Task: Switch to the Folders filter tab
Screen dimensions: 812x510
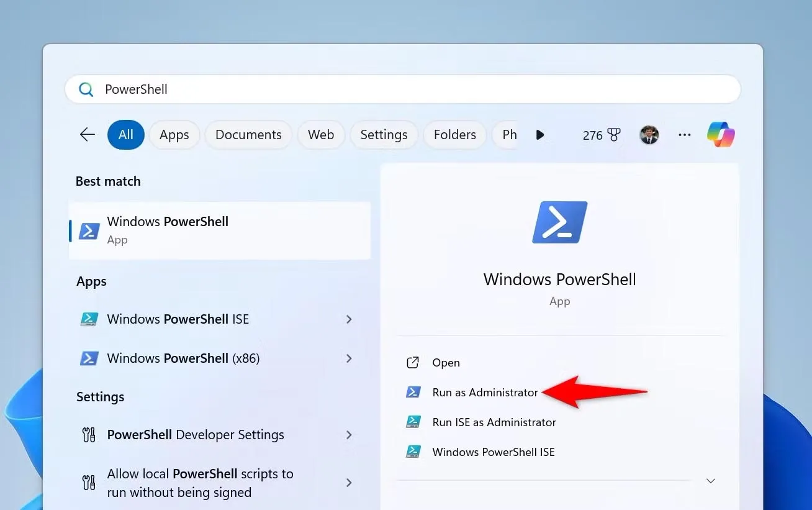Action: tap(455, 135)
